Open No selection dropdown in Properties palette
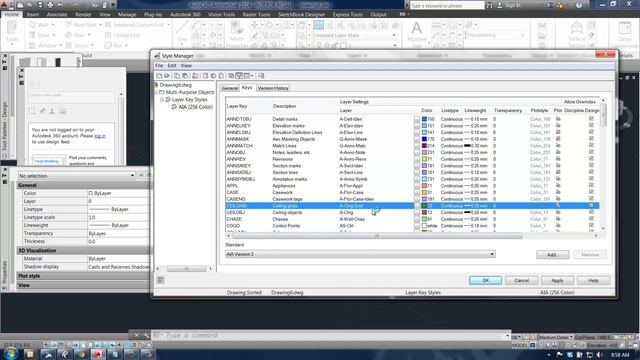640x360 pixels. click(x=77, y=176)
